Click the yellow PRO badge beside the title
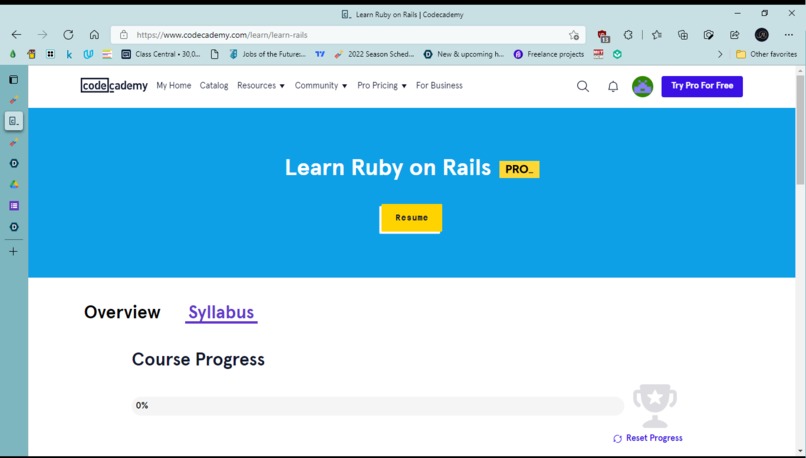The image size is (806, 458). click(519, 169)
